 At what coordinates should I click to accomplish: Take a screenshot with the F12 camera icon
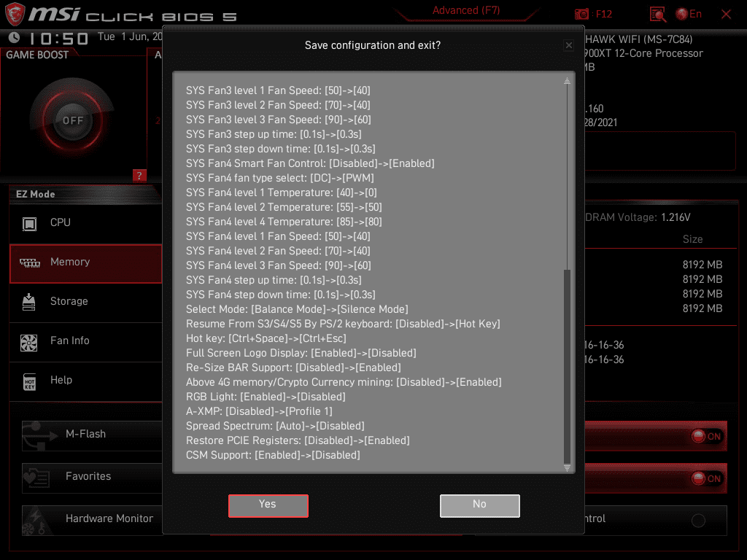[581, 15]
